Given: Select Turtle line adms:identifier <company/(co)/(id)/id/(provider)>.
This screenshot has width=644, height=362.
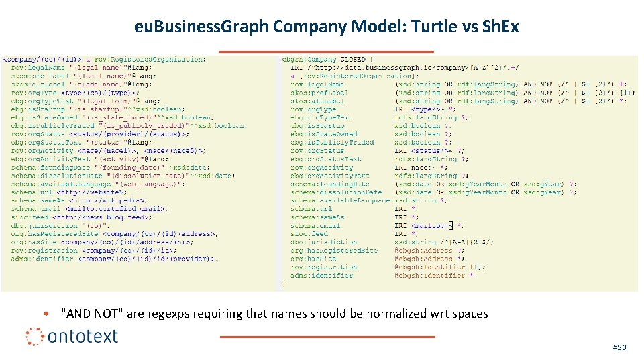Looking at the screenshot, I should [x=115, y=259].
